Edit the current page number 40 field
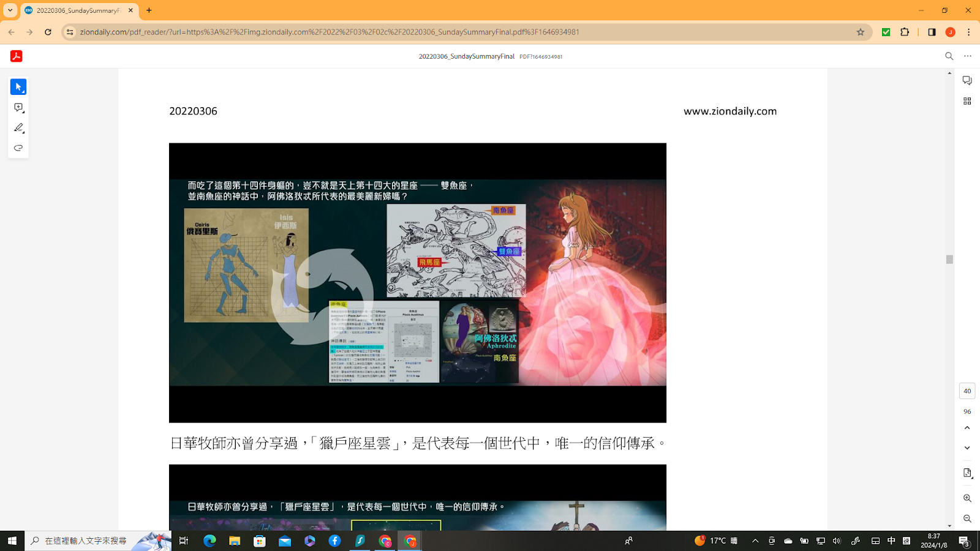Viewport: 980px width, 551px height. (967, 391)
